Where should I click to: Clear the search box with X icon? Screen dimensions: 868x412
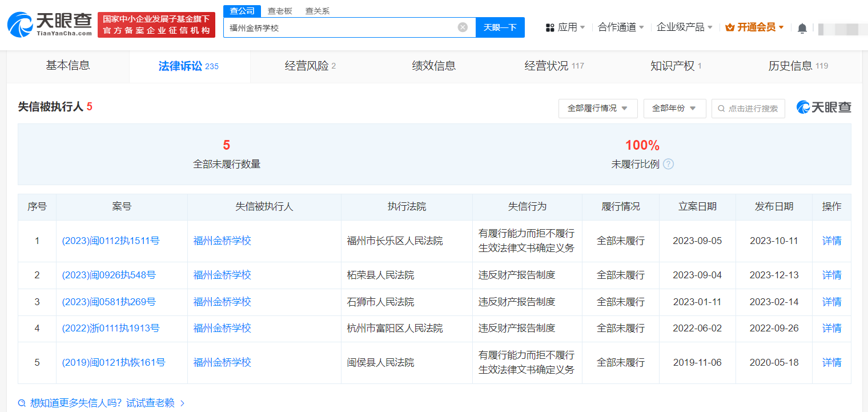coord(463,27)
